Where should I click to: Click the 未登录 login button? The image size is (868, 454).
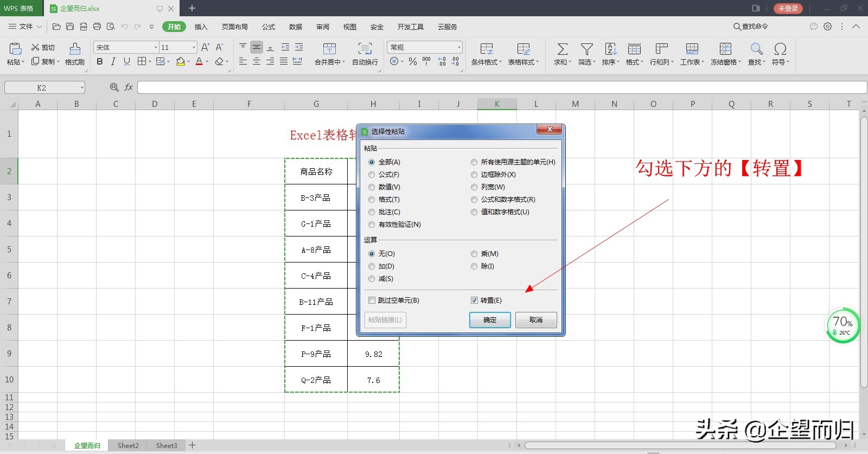[788, 8]
